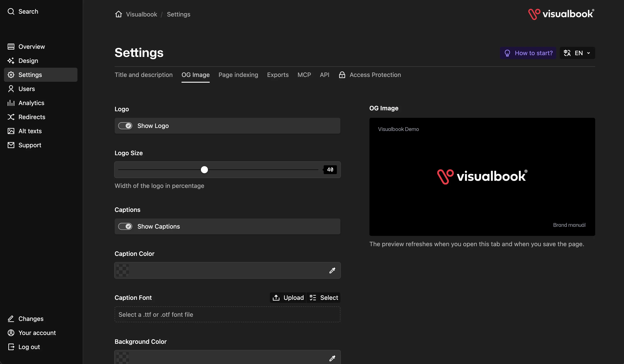Click the Background Color text input
This screenshot has width=624, height=364.
pos(228,357)
